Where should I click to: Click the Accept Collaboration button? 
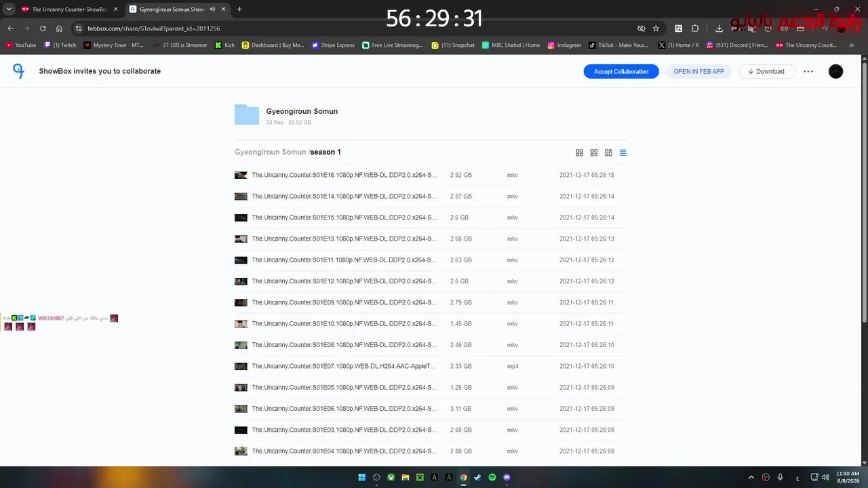tap(621, 71)
